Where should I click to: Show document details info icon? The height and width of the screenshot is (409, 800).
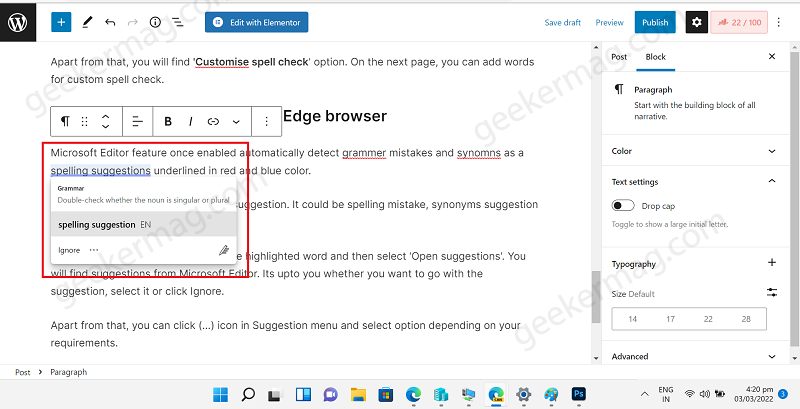[155, 22]
